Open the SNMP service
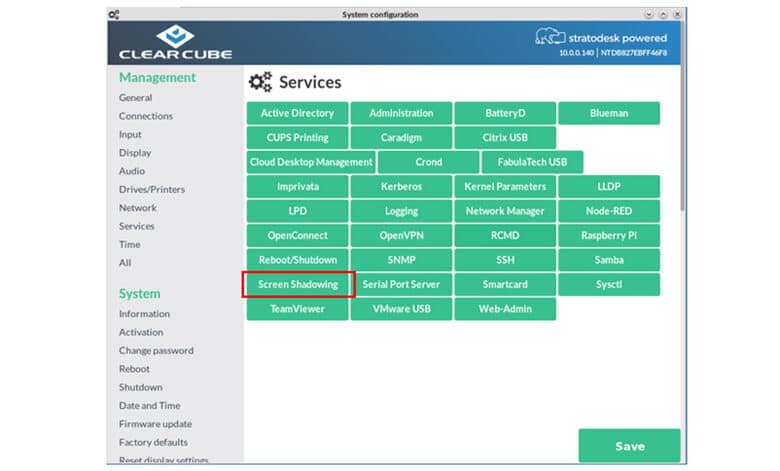Viewport: 780px width, 471px height. click(x=401, y=260)
